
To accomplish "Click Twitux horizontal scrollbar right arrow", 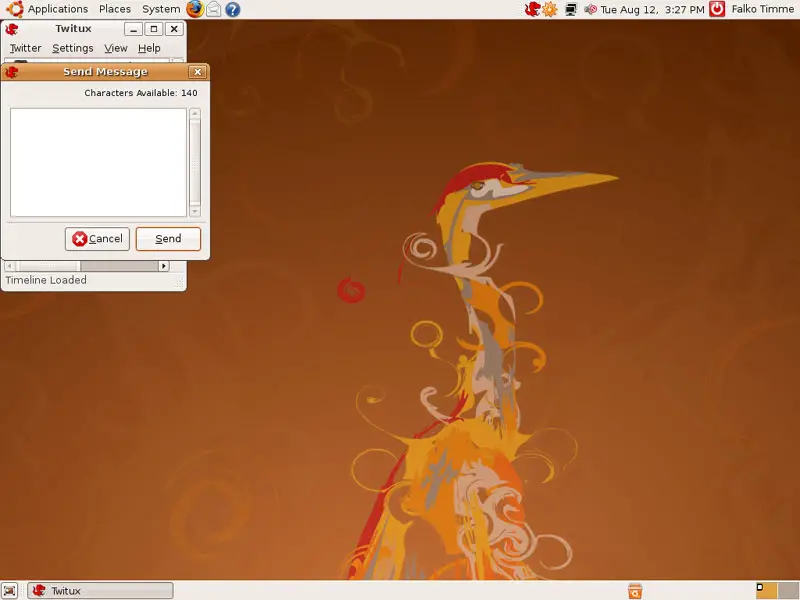I will point(164,266).
